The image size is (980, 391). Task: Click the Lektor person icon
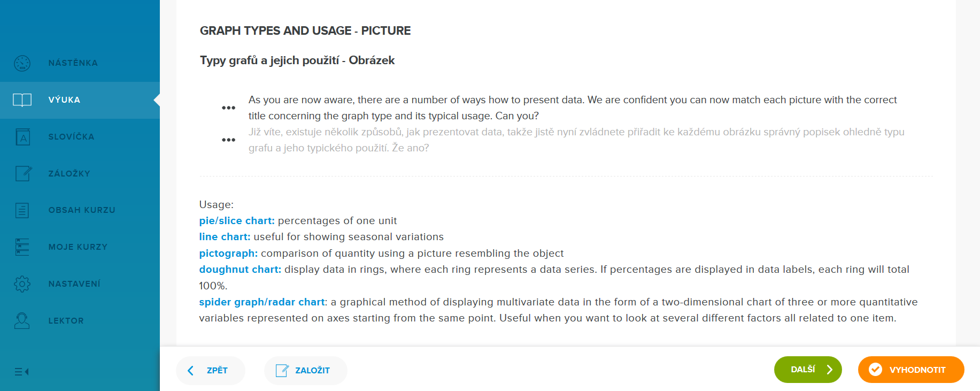[22, 320]
